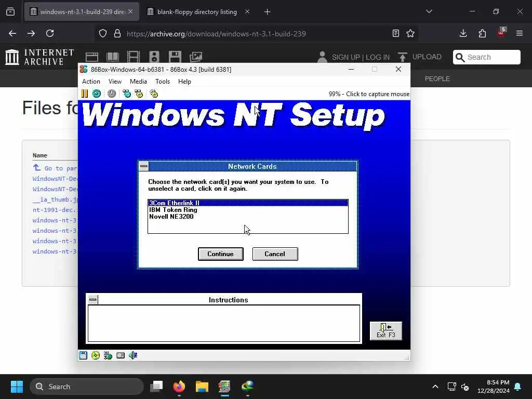Bookmark this page with star icon
Screen dimensions: 532x399
[x=410, y=33]
